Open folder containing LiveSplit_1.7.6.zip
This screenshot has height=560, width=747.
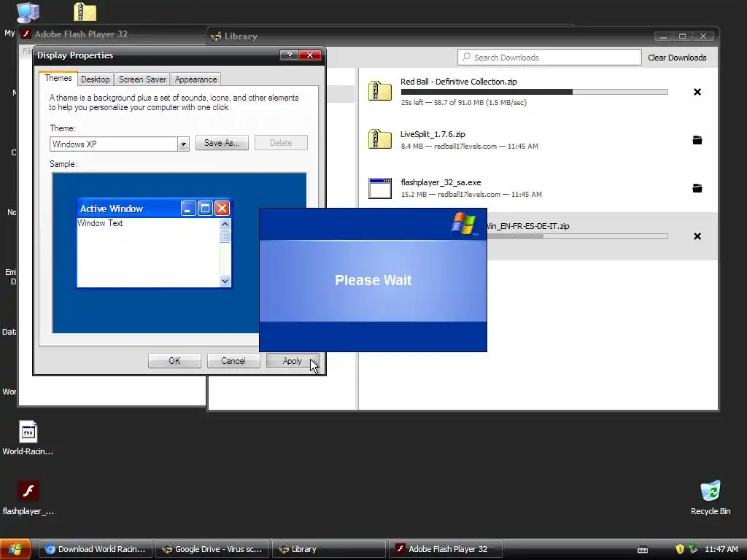point(697,140)
